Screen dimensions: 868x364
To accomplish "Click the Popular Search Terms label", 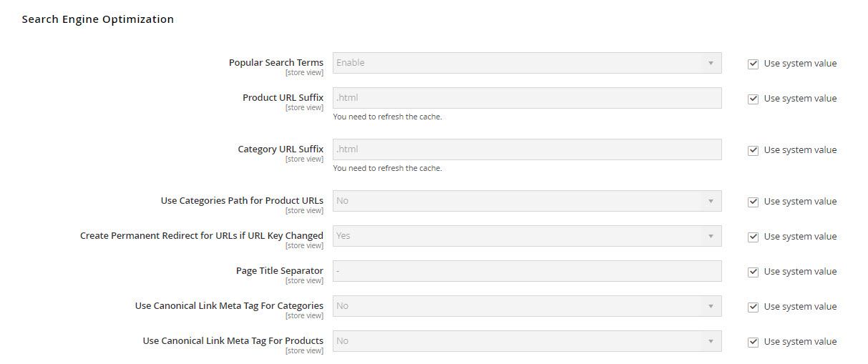I will point(275,63).
